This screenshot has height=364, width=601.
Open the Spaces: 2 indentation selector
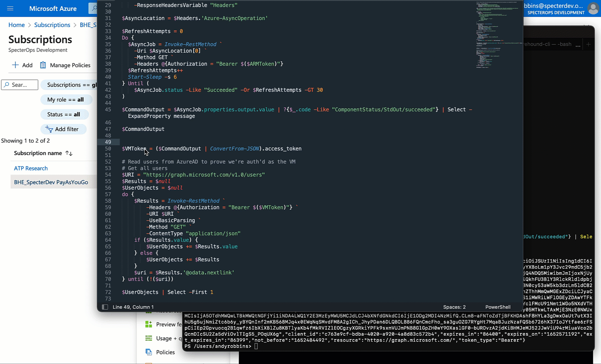click(x=454, y=307)
